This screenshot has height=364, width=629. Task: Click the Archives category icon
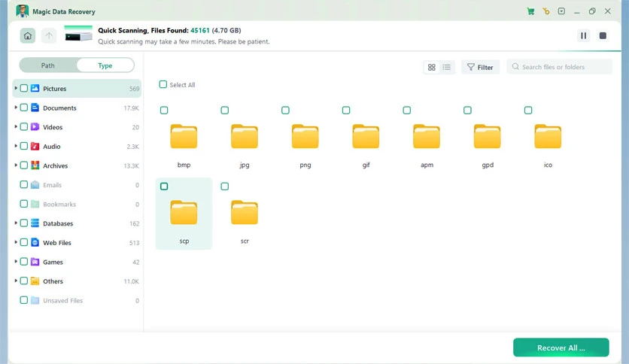pyautogui.click(x=35, y=165)
